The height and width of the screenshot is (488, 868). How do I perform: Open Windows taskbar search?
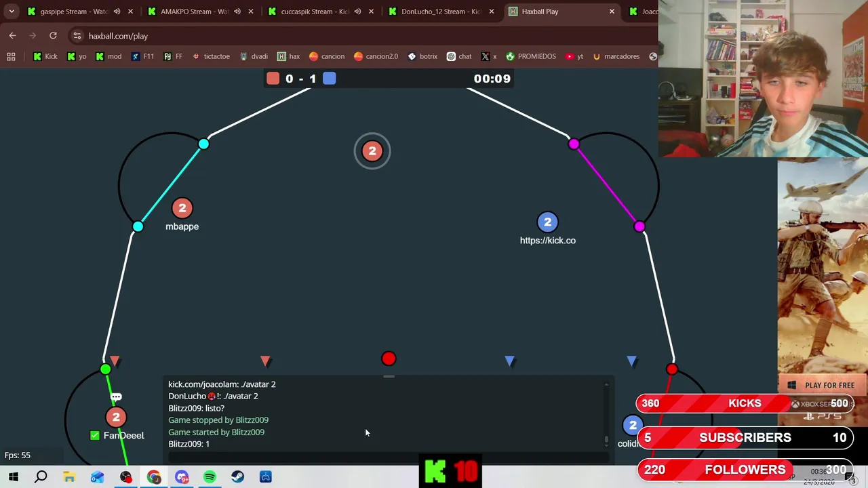(41, 477)
